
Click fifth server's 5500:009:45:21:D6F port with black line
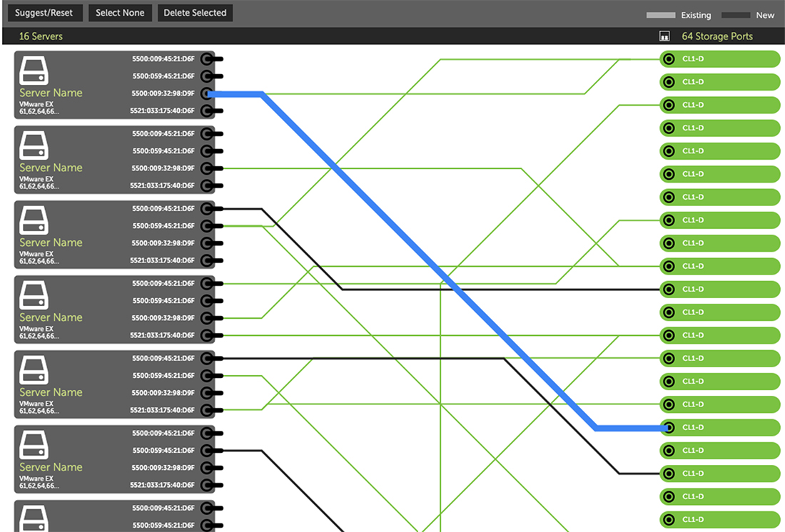click(x=207, y=358)
